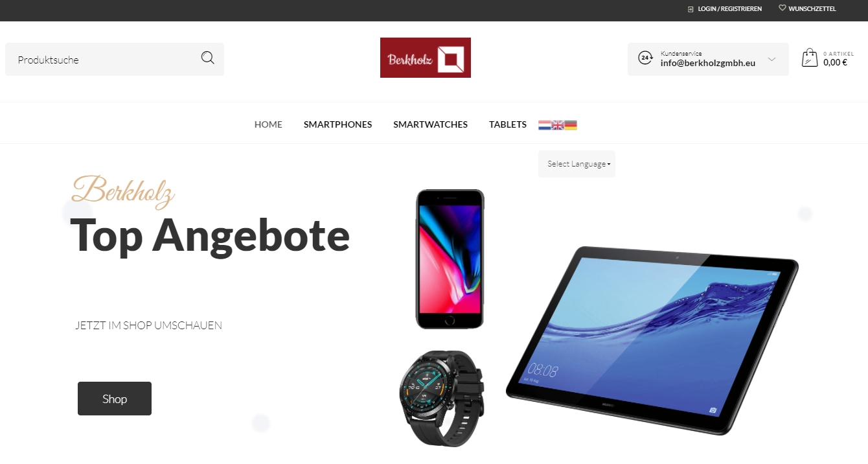Open the Smartwatches menu
Viewport: 868px width, 464px height.
click(x=430, y=124)
